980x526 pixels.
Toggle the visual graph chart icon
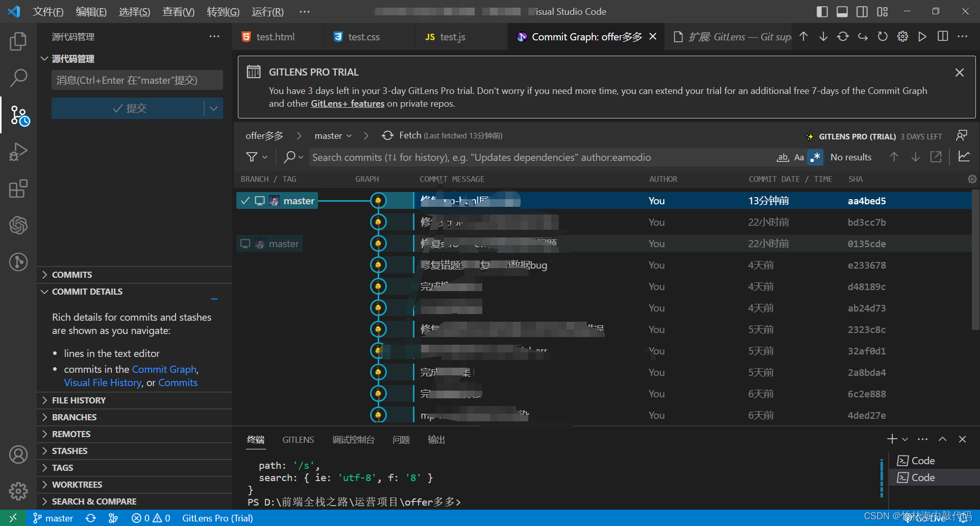click(964, 156)
